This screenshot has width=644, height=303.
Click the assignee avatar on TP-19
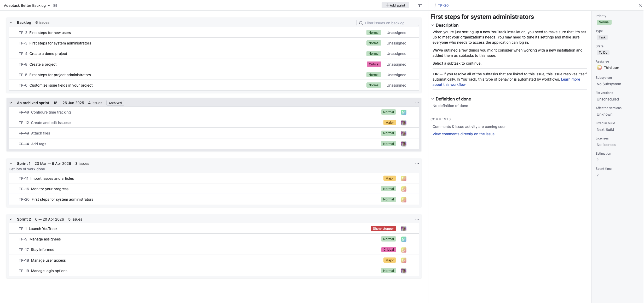[404, 271]
